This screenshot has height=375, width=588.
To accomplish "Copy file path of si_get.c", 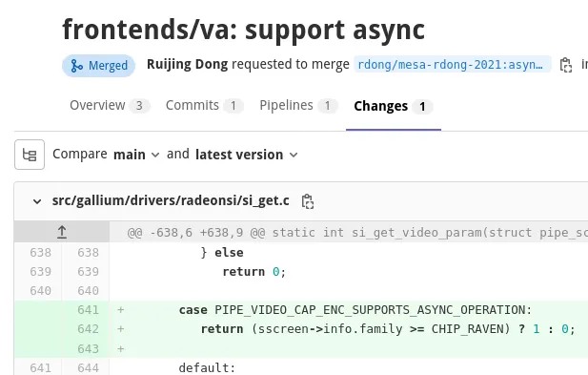I will pyautogui.click(x=308, y=201).
